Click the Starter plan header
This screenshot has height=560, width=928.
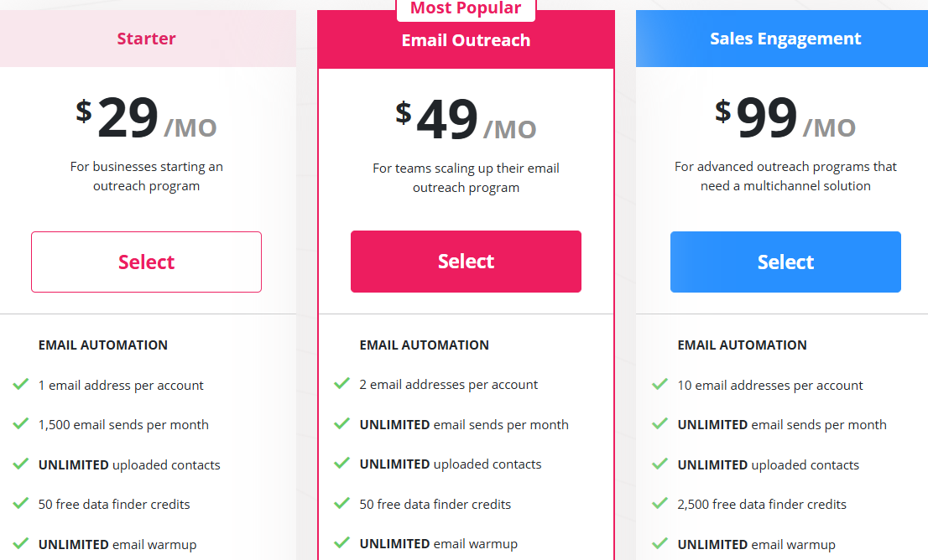146,39
